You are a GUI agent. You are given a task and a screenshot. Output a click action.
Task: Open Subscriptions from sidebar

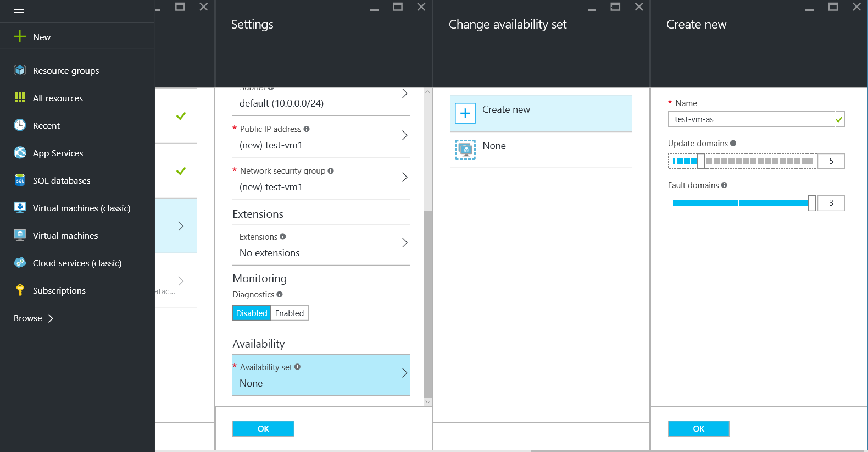click(59, 290)
